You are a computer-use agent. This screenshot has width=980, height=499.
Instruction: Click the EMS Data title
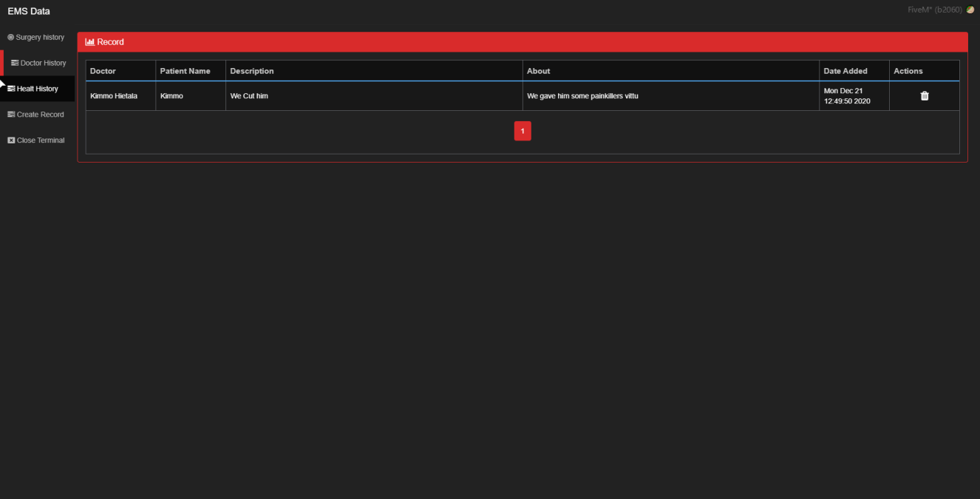pyautogui.click(x=29, y=11)
